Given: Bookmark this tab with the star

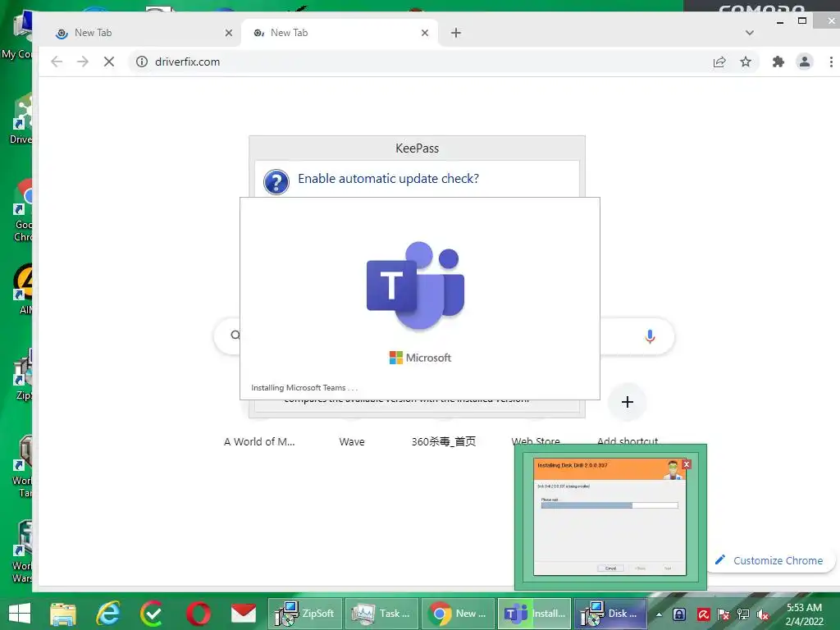Looking at the screenshot, I should click(x=745, y=62).
